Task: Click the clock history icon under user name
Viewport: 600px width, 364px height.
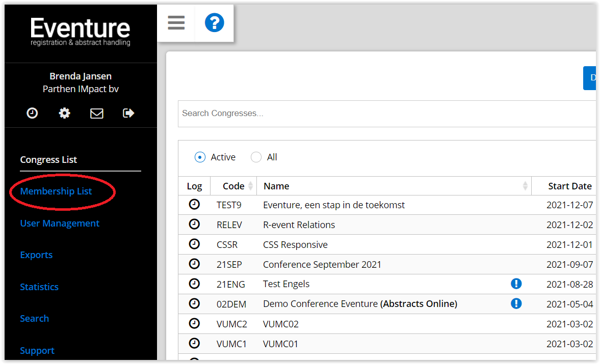Action: 32,113
